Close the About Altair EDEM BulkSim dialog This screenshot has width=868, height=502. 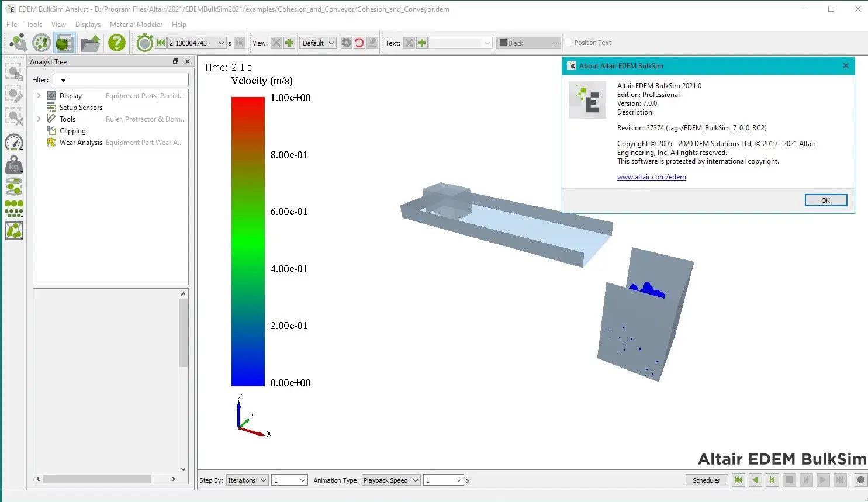point(845,65)
